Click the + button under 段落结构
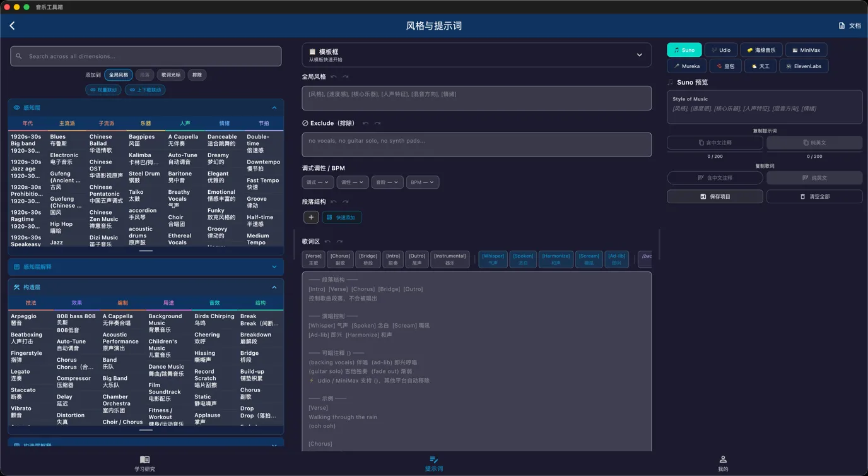 pyautogui.click(x=310, y=217)
